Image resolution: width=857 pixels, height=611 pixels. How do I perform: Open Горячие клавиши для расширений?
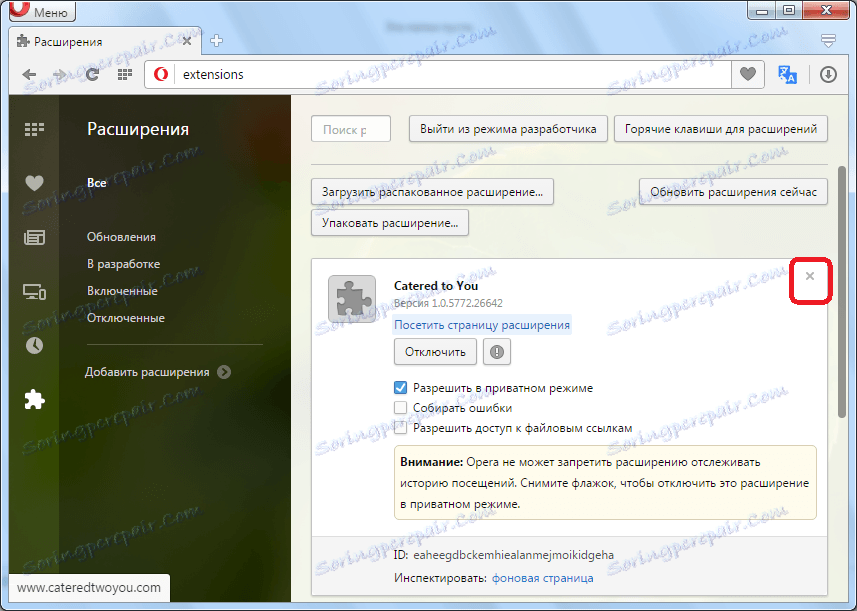(721, 129)
